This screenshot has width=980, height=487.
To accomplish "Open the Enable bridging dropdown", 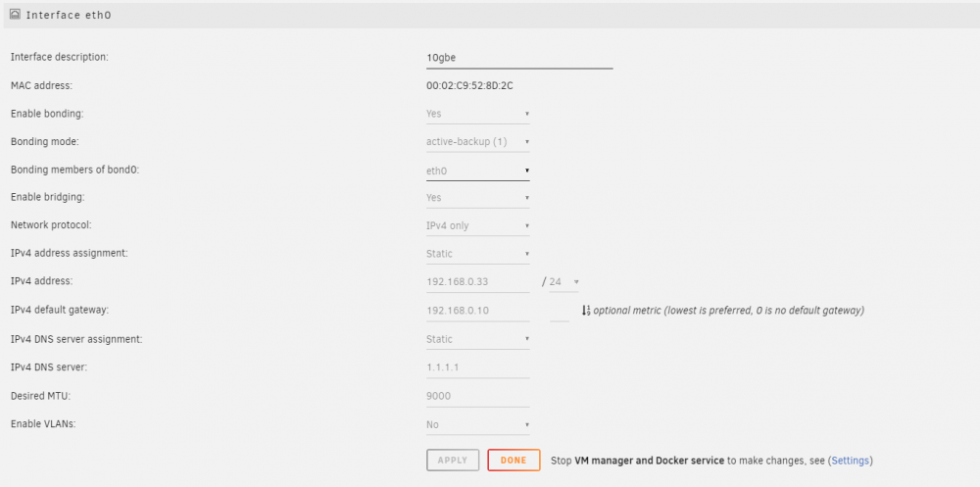I will (x=478, y=198).
